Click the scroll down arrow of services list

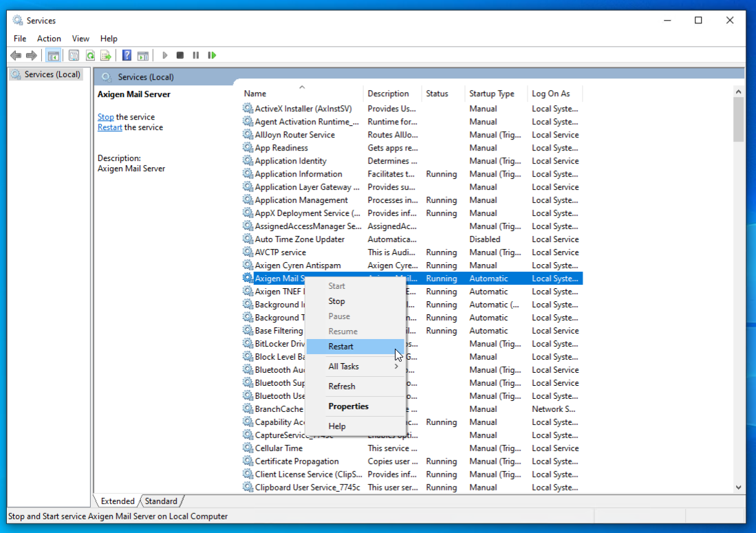pos(738,487)
